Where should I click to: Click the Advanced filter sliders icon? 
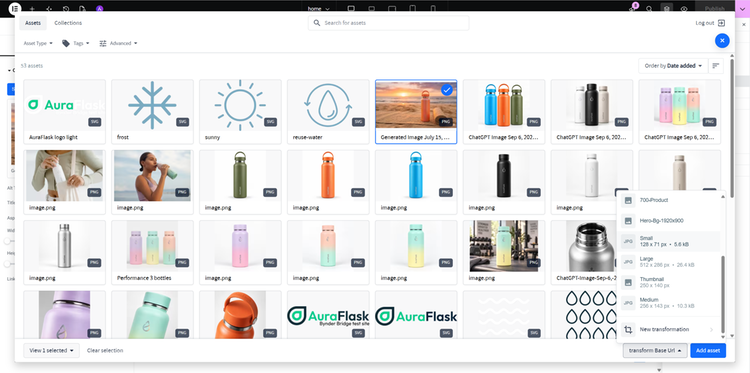click(103, 43)
